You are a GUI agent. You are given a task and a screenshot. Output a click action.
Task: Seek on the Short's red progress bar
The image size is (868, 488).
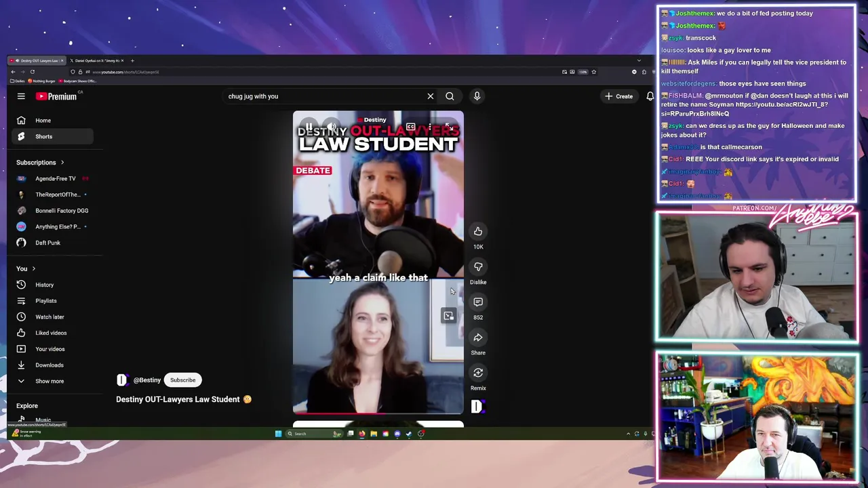coord(378,412)
